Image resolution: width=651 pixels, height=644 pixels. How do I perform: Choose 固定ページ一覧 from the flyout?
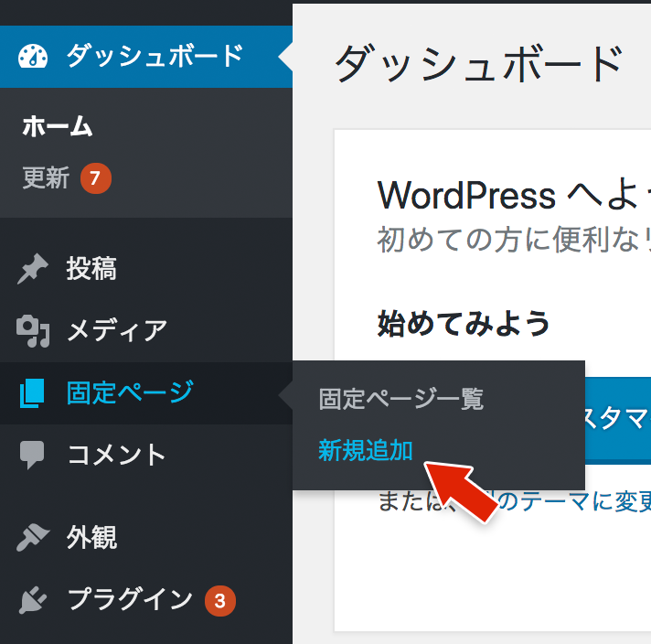click(401, 399)
